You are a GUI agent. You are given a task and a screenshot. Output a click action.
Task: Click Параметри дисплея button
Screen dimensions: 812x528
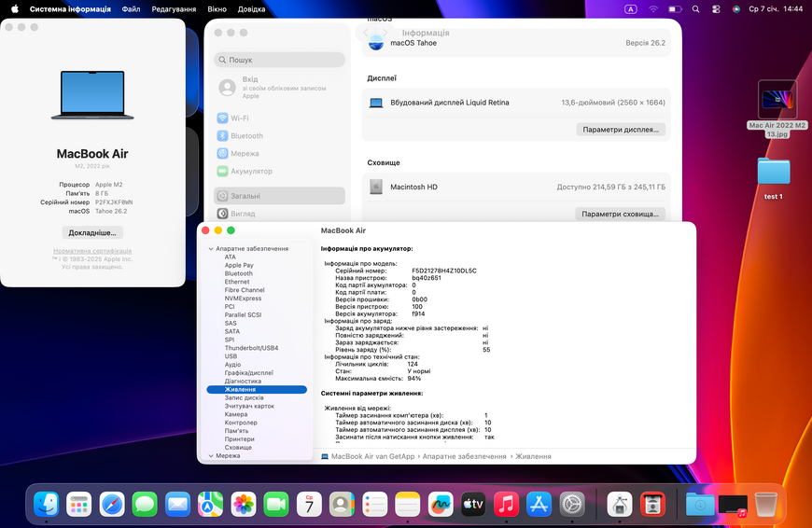621,130
